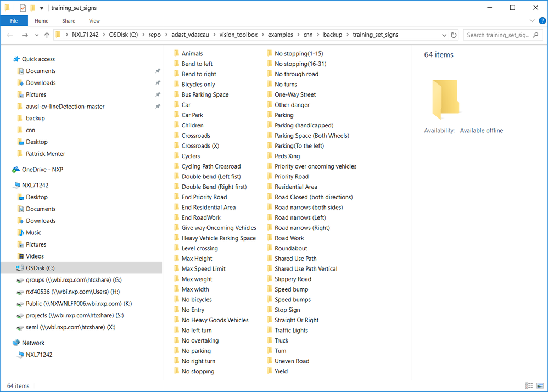Screen dimensions: 548x392
Task: Unpin Documents from Quick access
Action: click(158, 71)
